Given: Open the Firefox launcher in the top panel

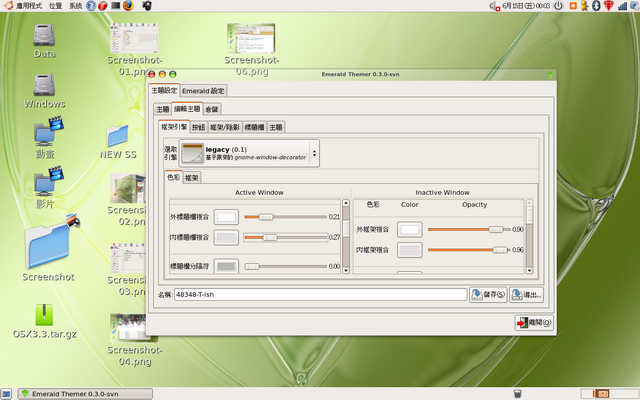Looking at the screenshot, I should tap(128, 6).
